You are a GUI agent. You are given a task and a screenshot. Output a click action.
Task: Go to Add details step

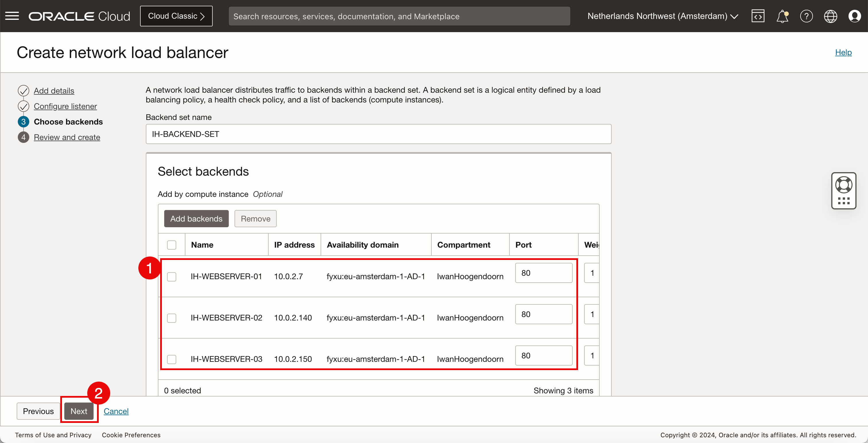tap(54, 91)
